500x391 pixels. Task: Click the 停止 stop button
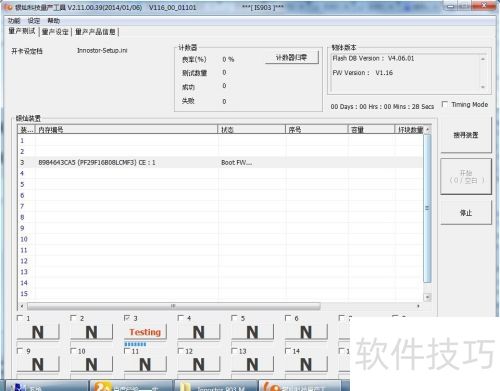pyautogui.click(x=466, y=212)
